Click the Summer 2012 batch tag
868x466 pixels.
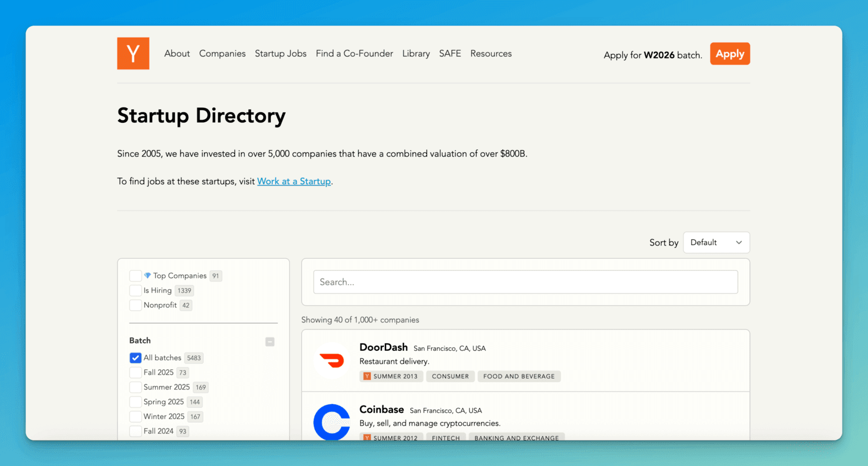[391, 438]
